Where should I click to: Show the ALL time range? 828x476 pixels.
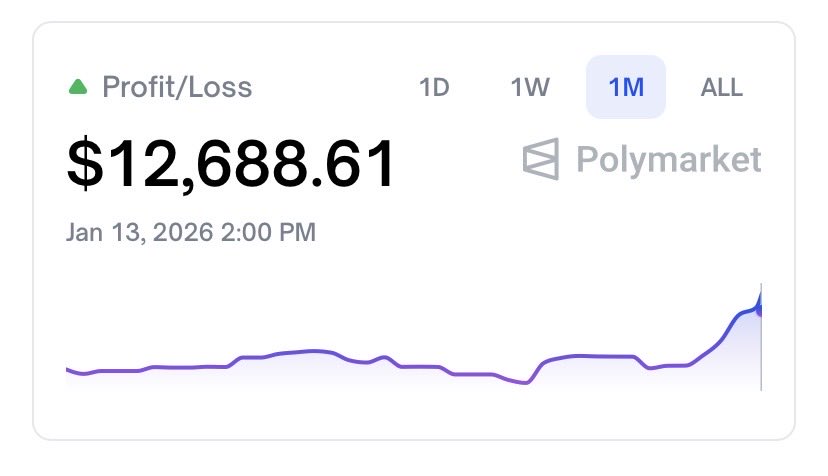(721, 87)
